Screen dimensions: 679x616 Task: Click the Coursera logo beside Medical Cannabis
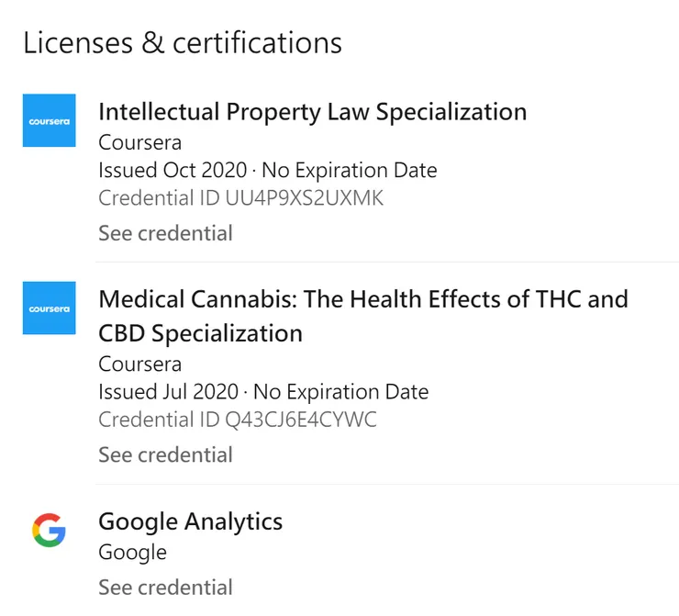click(x=49, y=308)
